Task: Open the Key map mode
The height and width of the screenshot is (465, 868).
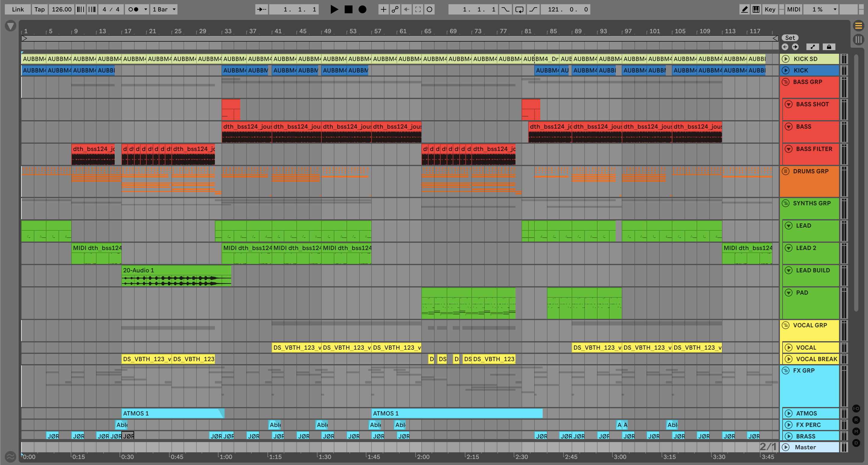Action: pyautogui.click(x=770, y=9)
